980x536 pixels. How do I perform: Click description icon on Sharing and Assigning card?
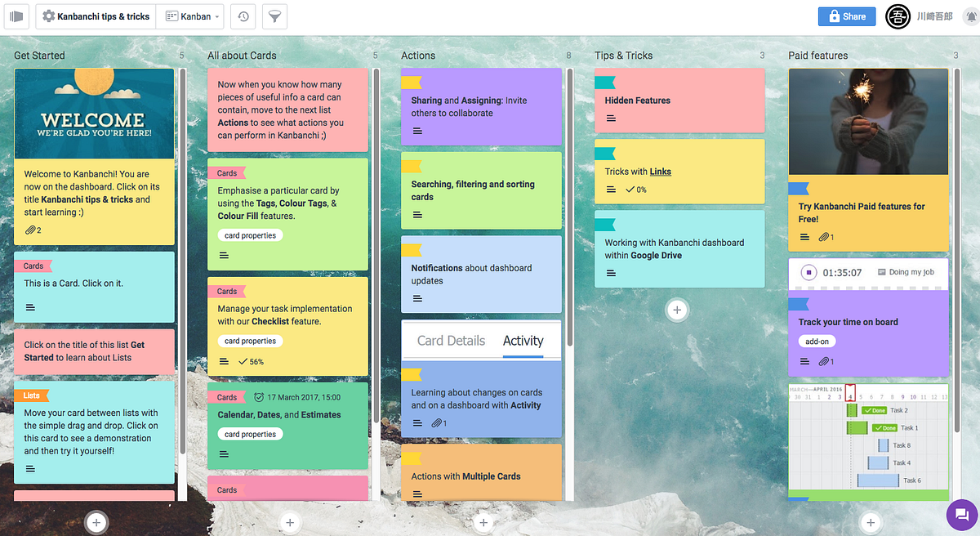[x=417, y=131]
